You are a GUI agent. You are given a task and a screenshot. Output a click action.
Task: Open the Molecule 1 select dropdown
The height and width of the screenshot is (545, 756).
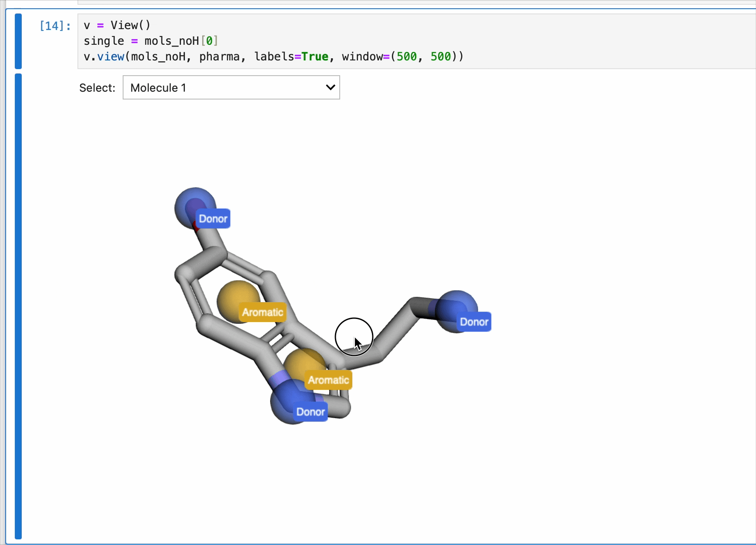[231, 87]
